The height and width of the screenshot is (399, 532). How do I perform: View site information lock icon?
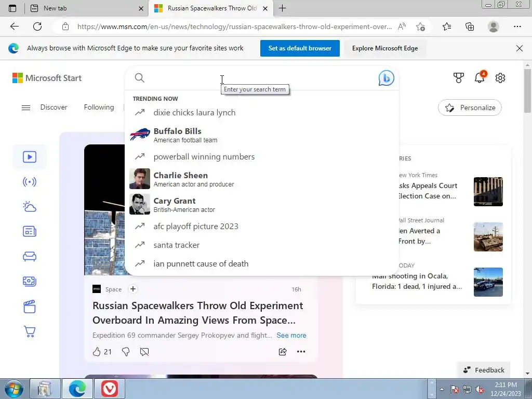tap(65, 26)
